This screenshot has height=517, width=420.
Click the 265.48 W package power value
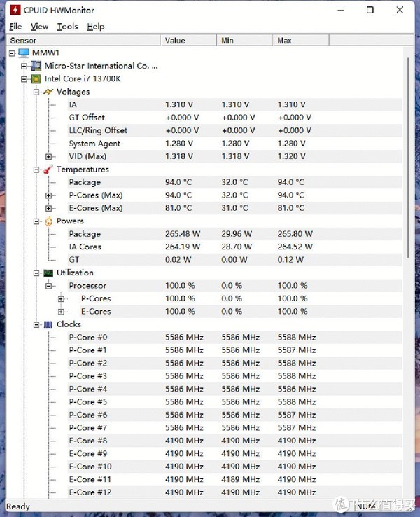pyautogui.click(x=183, y=234)
